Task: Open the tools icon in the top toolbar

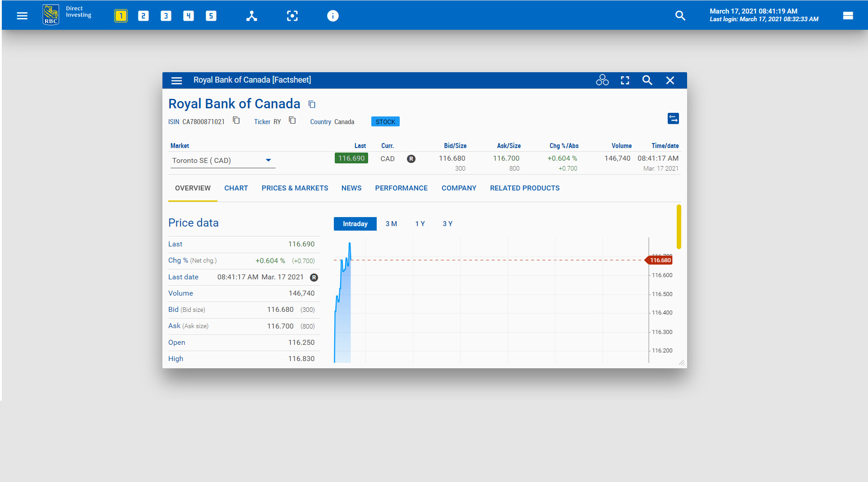Action: [x=251, y=15]
